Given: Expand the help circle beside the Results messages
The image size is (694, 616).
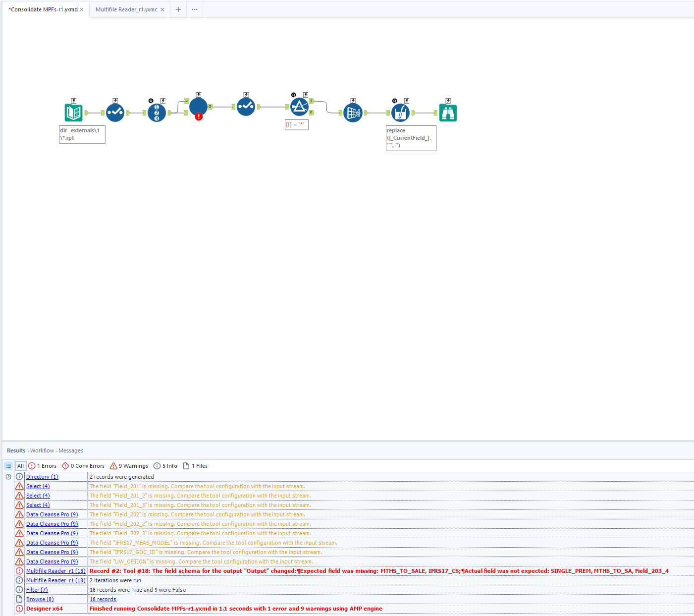Looking at the screenshot, I should (x=8, y=476).
